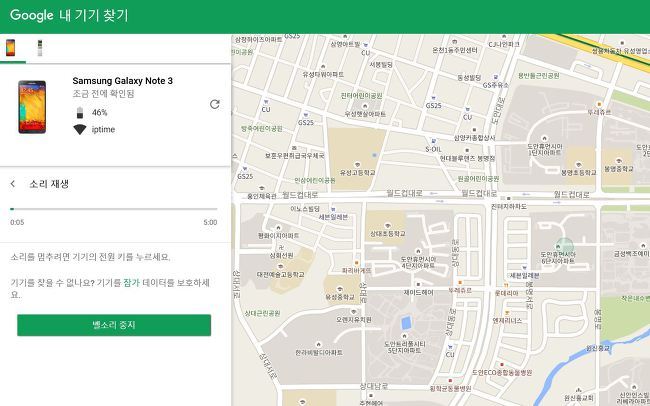The height and width of the screenshot is (406, 650).
Task: Click the green device location circle on map
Action: 565,246
